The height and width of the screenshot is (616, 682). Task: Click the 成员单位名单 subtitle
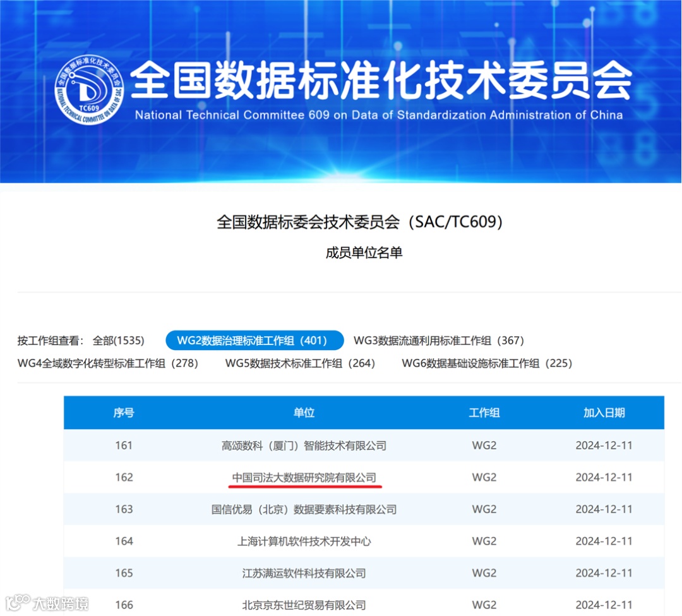pyautogui.click(x=364, y=253)
